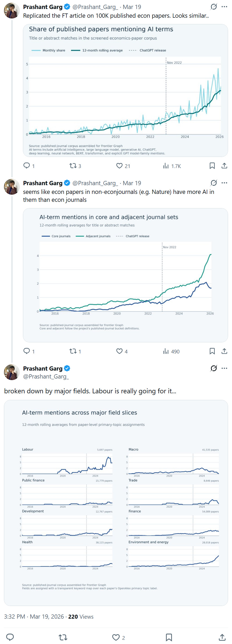
Task: View analytics showing 1.7K views
Action: click(x=166, y=166)
